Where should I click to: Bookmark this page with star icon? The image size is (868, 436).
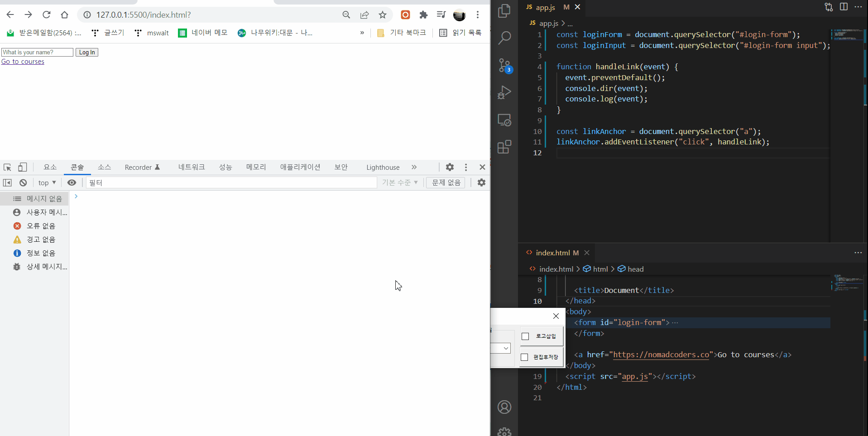(383, 15)
